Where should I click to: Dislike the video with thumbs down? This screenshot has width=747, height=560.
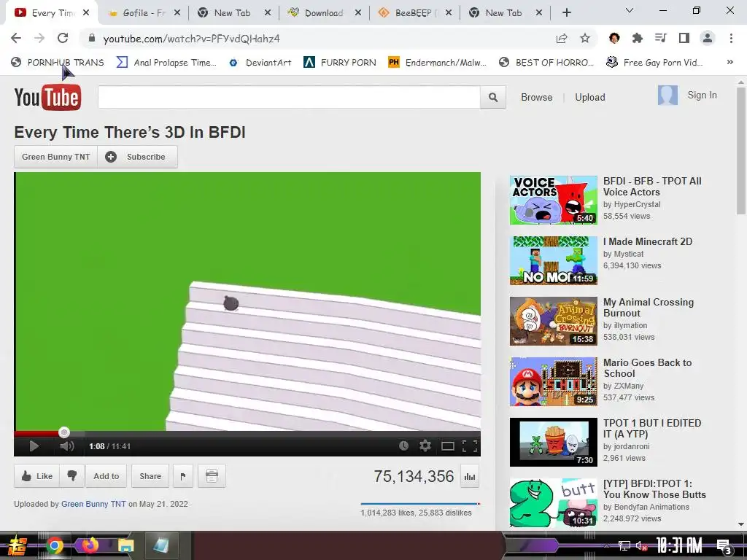click(x=72, y=475)
